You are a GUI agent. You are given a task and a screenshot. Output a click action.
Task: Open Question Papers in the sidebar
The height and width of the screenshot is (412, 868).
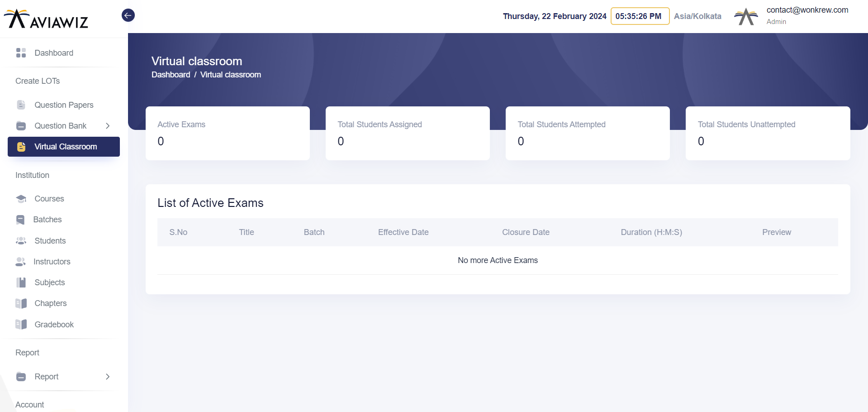coord(64,105)
